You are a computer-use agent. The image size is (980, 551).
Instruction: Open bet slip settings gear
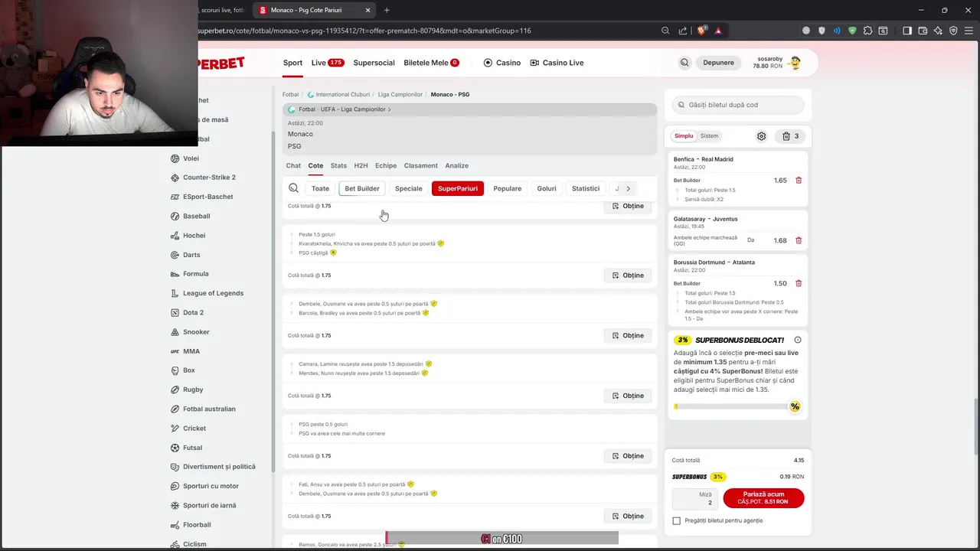(761, 136)
